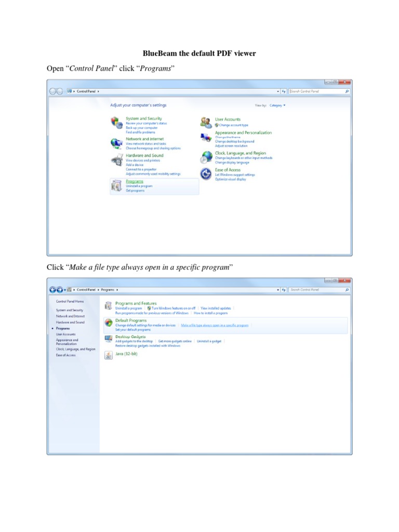399x532 pixels.
Task: Click the User Accounts people icon in the top window
Action: 206,123
